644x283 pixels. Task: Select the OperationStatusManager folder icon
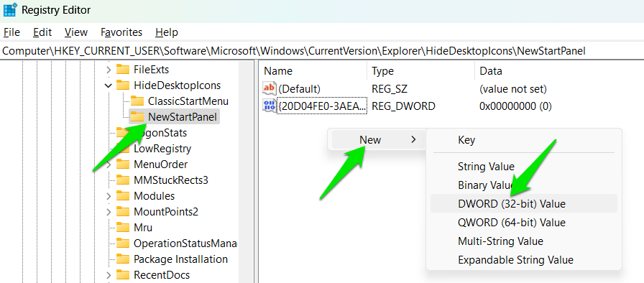123,243
